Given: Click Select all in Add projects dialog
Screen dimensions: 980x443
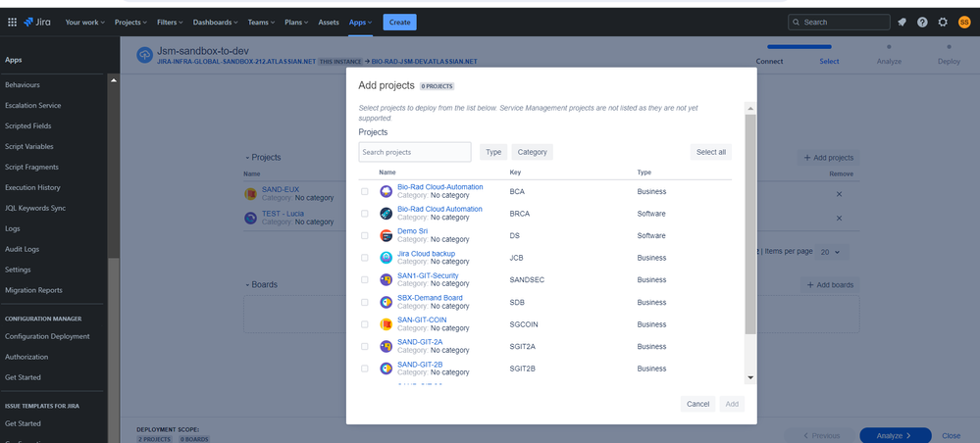Looking at the screenshot, I should click(710, 152).
